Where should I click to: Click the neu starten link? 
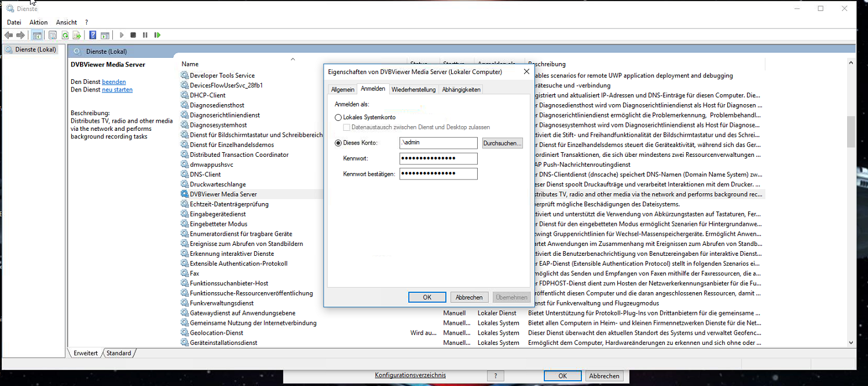coord(117,90)
